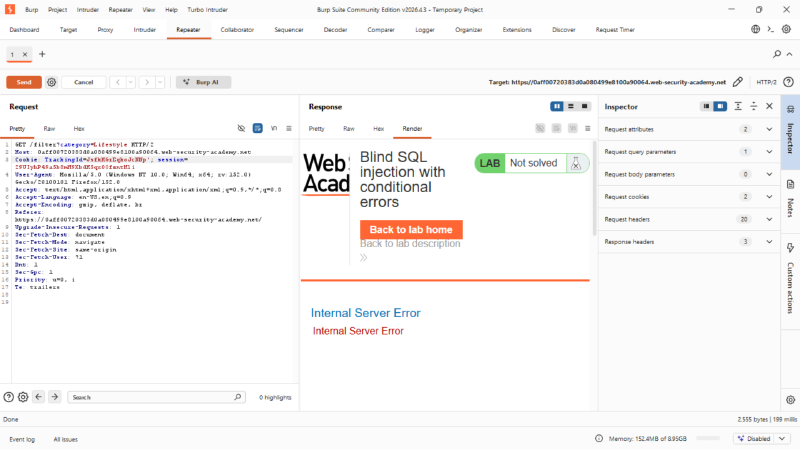This screenshot has width=800, height=450.
Task: Open Custom actions side panel icon
Action: (790, 248)
